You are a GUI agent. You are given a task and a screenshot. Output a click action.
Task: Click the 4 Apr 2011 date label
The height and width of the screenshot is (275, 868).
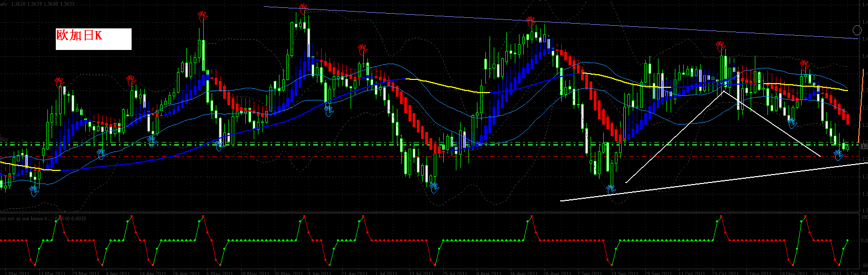tap(118, 273)
